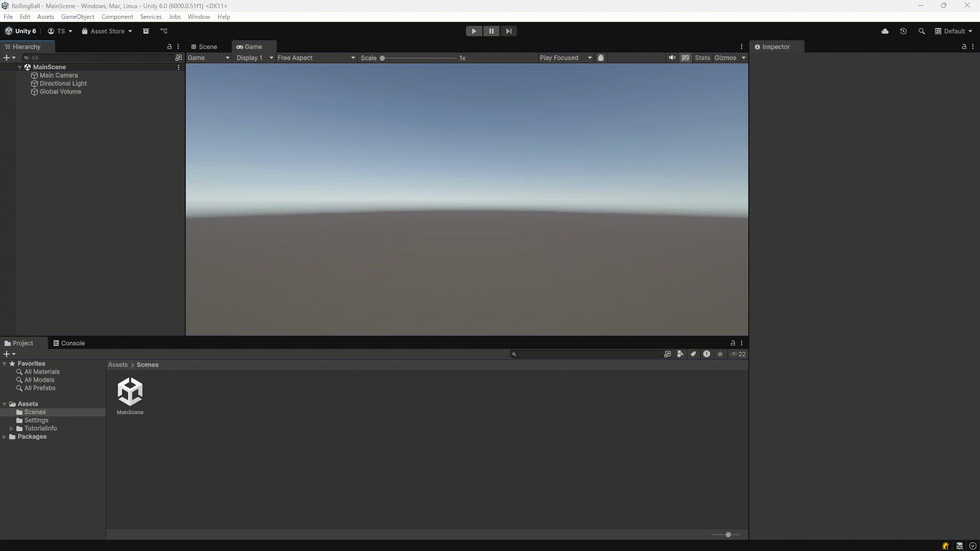The image size is (980, 551).
Task: Click the global search magnifier icon
Action: point(921,31)
